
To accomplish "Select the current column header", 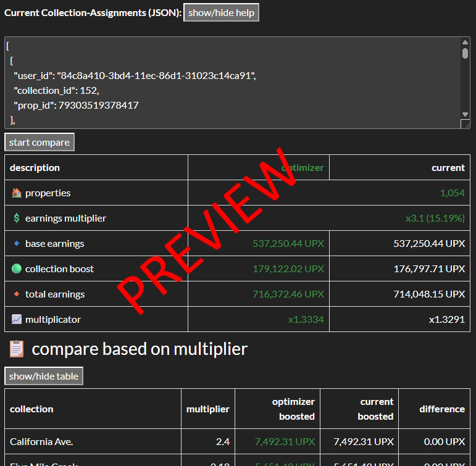I will (448, 168).
